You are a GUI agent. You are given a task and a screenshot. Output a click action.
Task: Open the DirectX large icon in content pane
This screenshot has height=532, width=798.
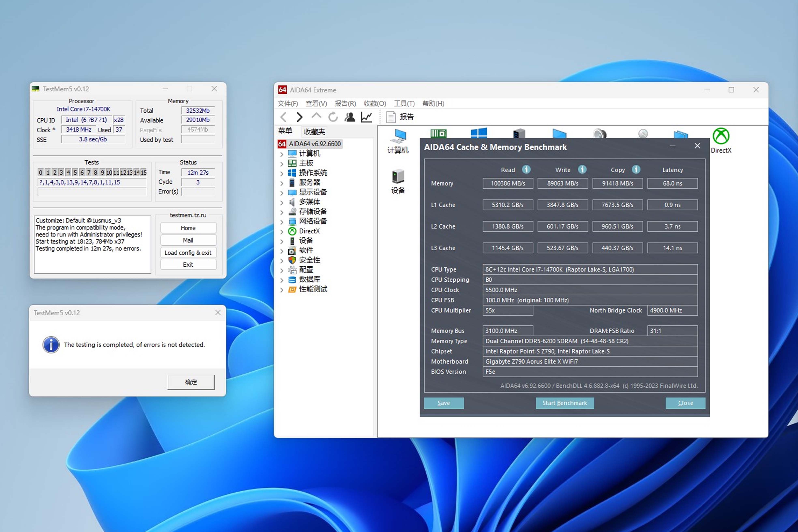[x=721, y=141]
